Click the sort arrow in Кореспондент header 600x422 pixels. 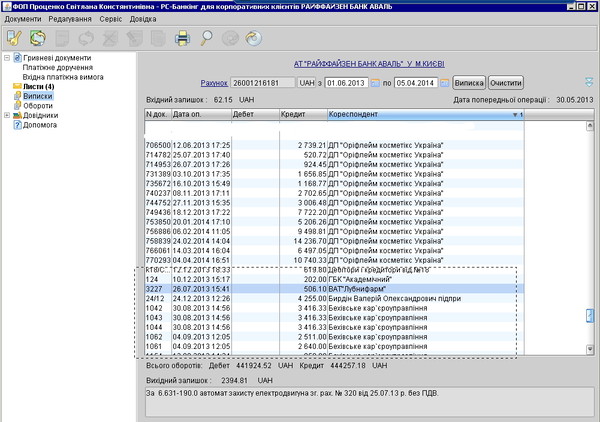(x=515, y=115)
